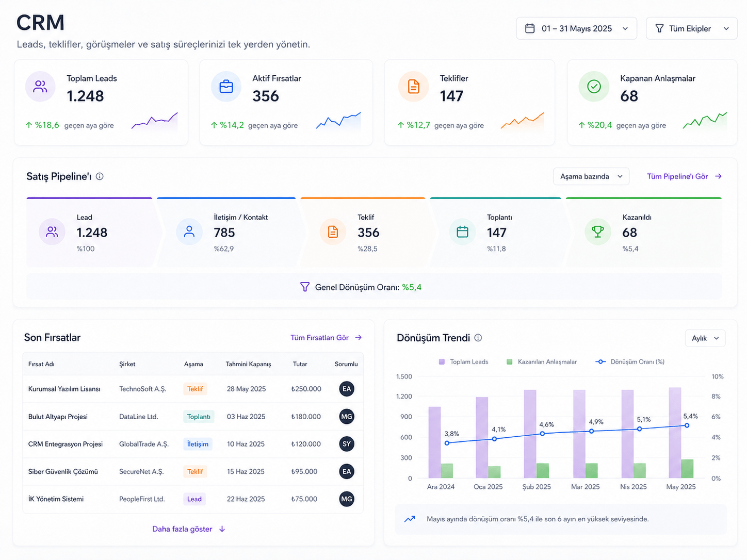Image resolution: width=747 pixels, height=560 pixels.
Task: Click the Kapanan Anlaşmalar checkmark icon
Action: click(594, 87)
